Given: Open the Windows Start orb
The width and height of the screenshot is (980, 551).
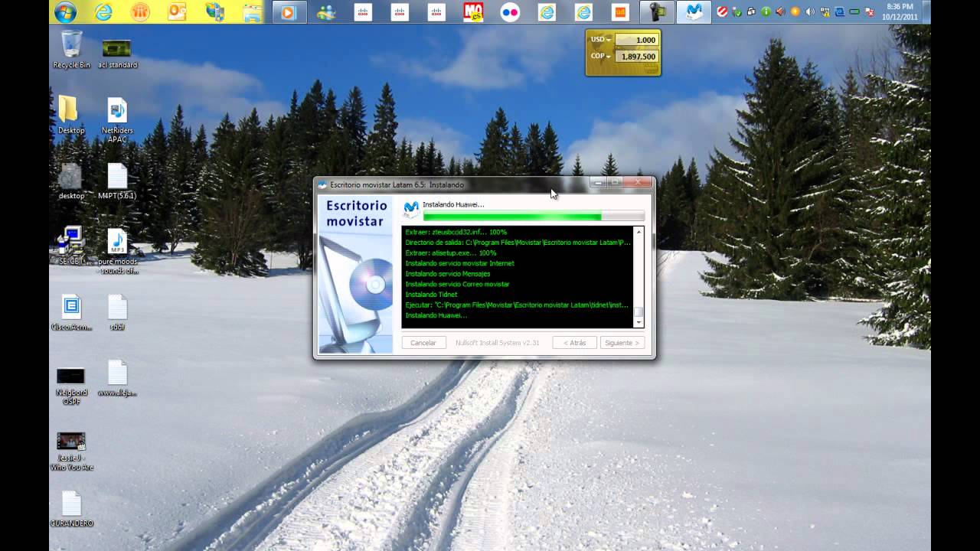Looking at the screenshot, I should (x=65, y=12).
